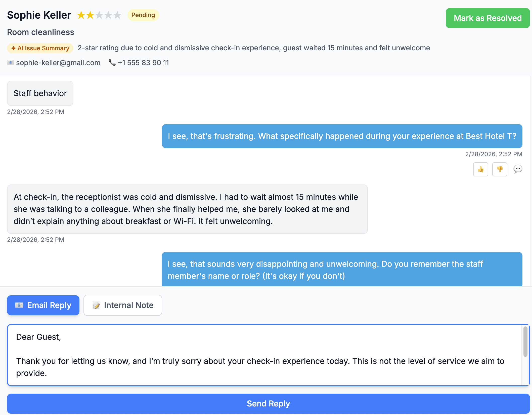Image resolution: width=532 pixels, height=415 pixels.
Task: Toggle the fourth rating star
Action: 109,15
